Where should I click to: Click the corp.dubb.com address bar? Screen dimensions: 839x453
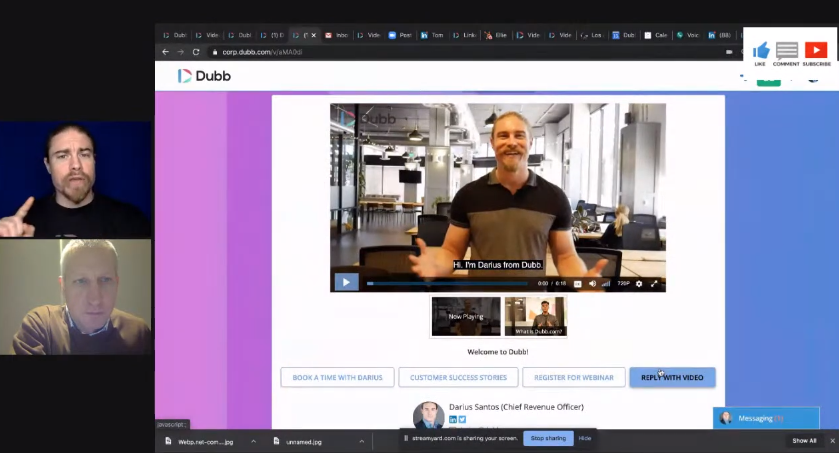point(262,52)
